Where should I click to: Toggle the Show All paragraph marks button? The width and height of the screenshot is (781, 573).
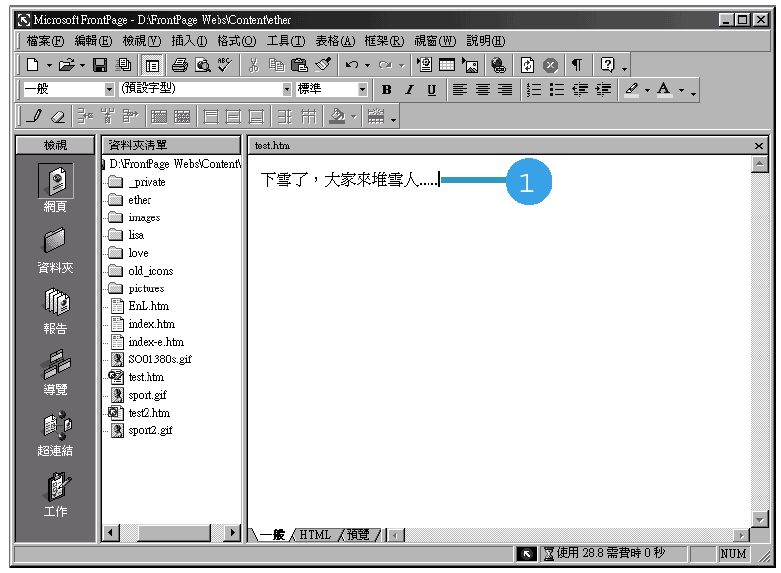pos(577,65)
